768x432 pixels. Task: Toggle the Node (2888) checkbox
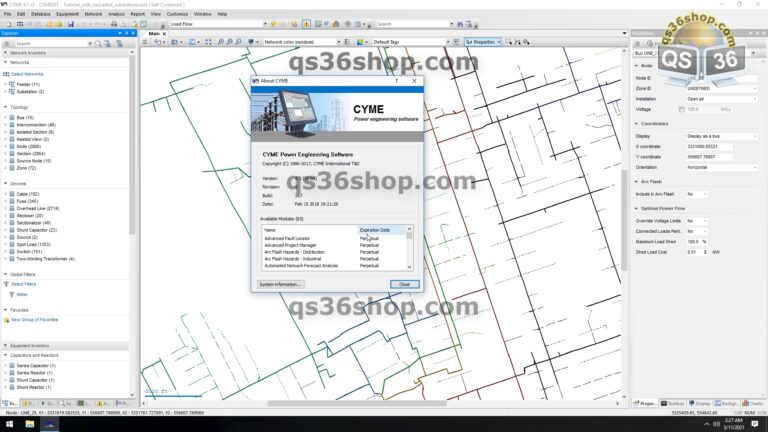tap(12, 146)
